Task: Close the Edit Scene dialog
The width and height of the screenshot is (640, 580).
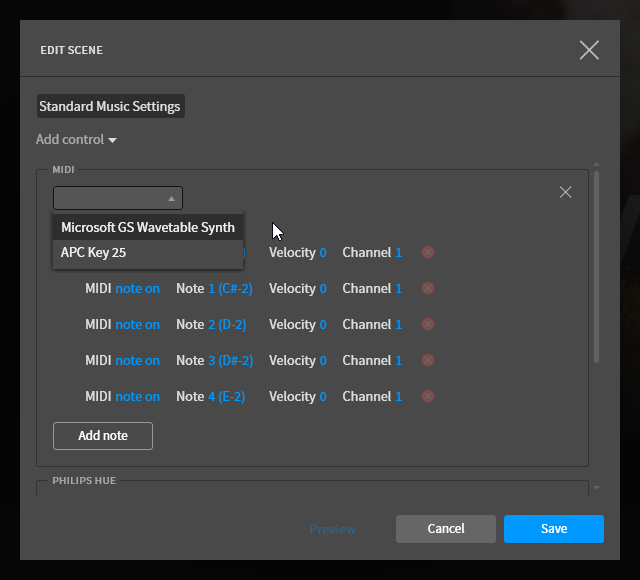Action: point(589,50)
